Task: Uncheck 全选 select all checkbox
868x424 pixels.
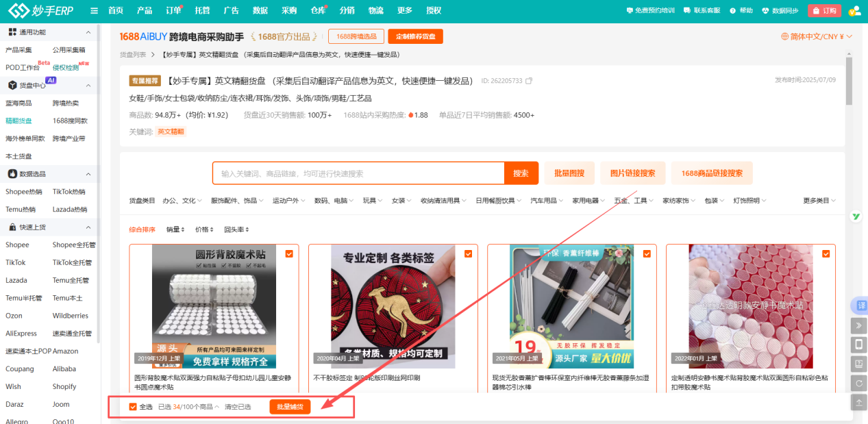Action: point(132,406)
